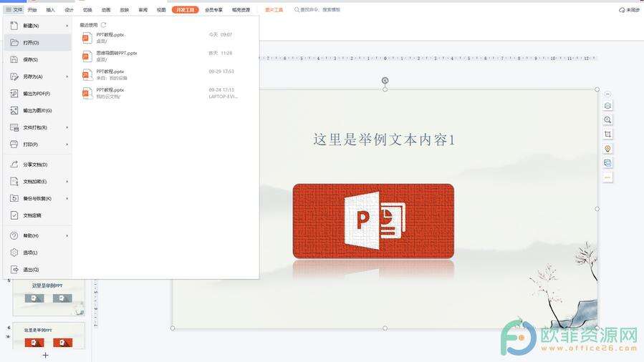Click the 退出(Q) exit icon

[14, 269]
